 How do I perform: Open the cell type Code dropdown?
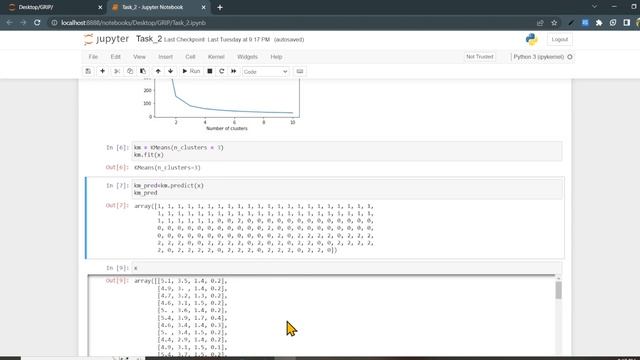tap(265, 71)
